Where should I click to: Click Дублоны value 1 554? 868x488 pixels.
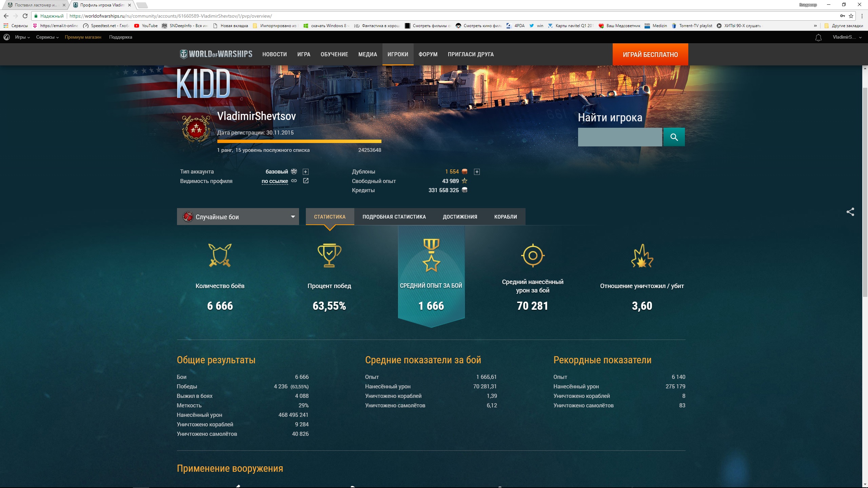click(452, 172)
